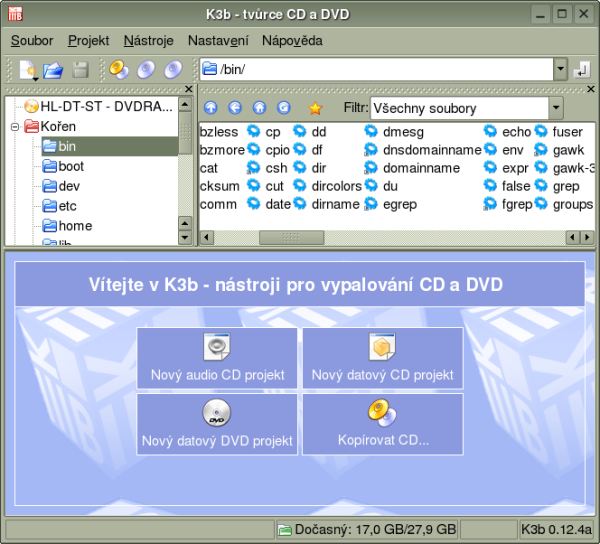
Task: Select the dev folder in tree
Action: 61,186
